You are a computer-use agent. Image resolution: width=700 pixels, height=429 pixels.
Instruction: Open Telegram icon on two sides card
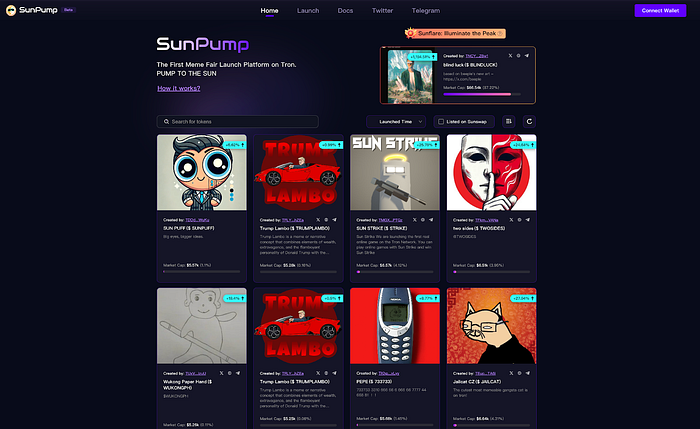point(528,220)
